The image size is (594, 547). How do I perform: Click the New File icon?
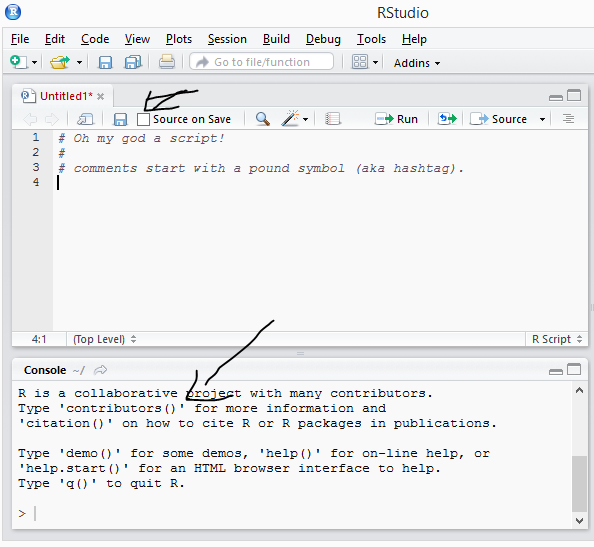click(x=19, y=62)
